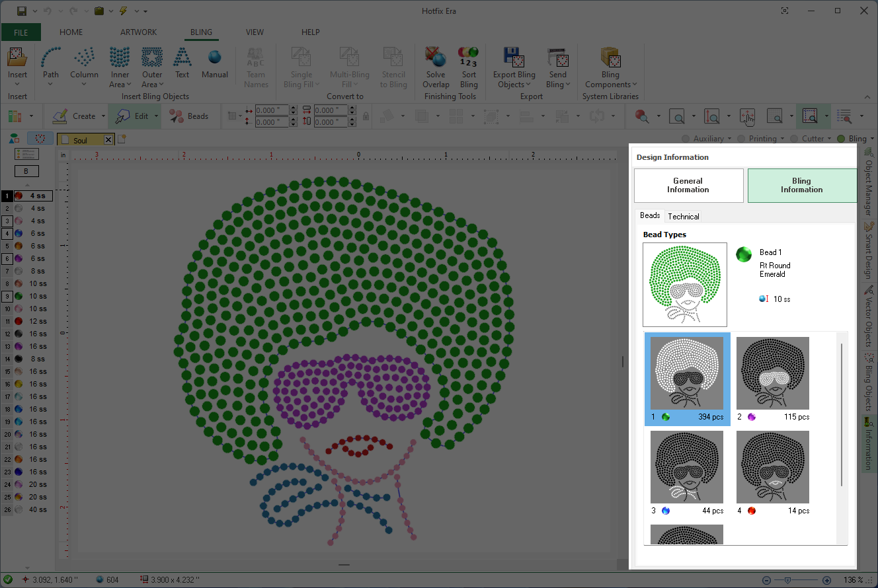Open the Soul document tab
878x588 pixels.
(x=81, y=140)
